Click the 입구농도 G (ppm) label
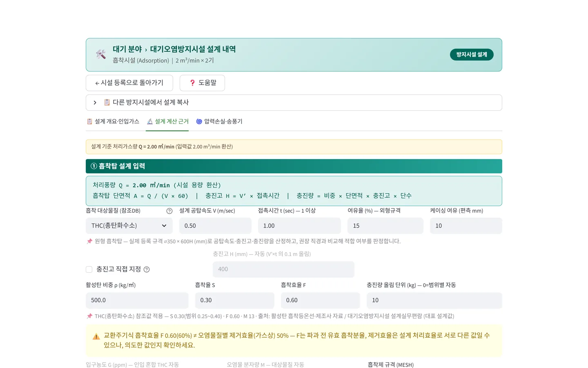The image size is (588, 368). (x=132, y=365)
